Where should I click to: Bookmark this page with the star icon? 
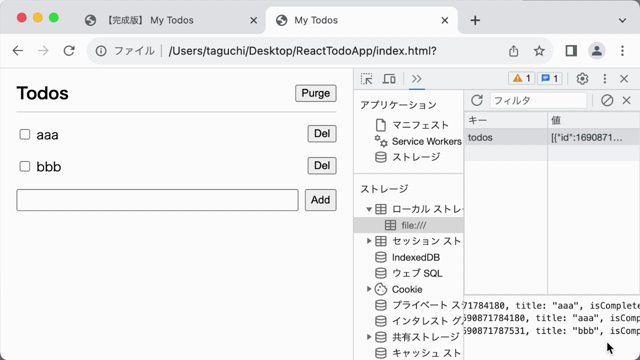(539, 51)
